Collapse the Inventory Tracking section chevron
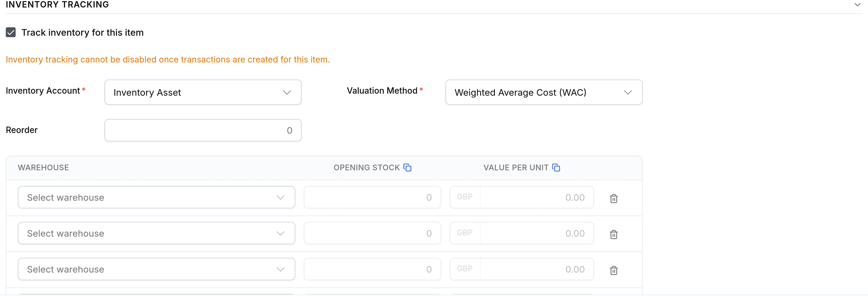Image resolution: width=868 pixels, height=296 pixels. click(858, 5)
